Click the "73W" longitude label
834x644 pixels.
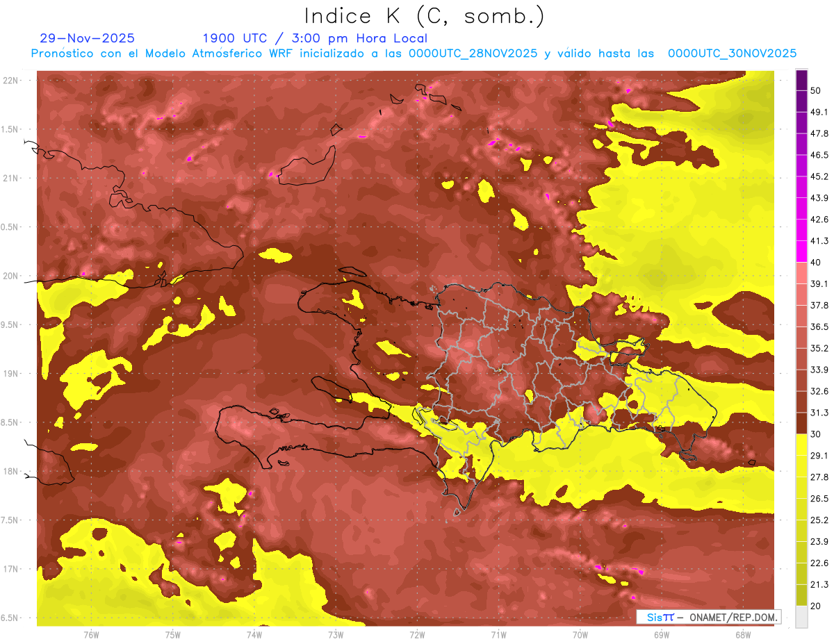point(335,635)
